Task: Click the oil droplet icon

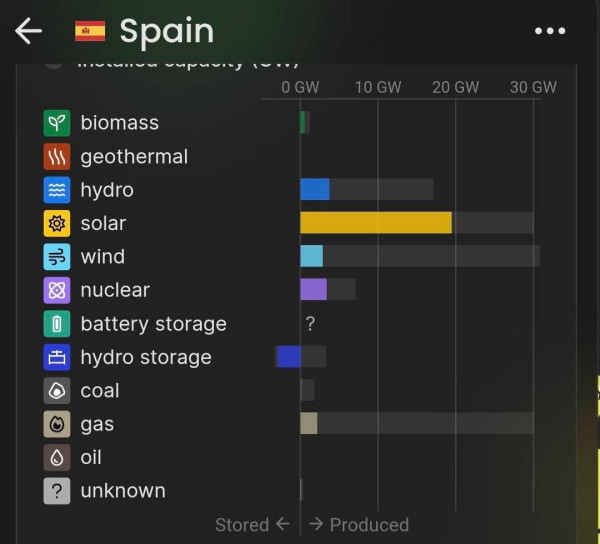Action: [57, 457]
